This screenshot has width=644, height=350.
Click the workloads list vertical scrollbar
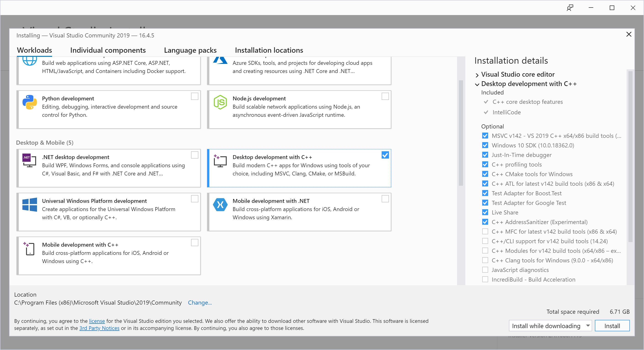click(461, 133)
